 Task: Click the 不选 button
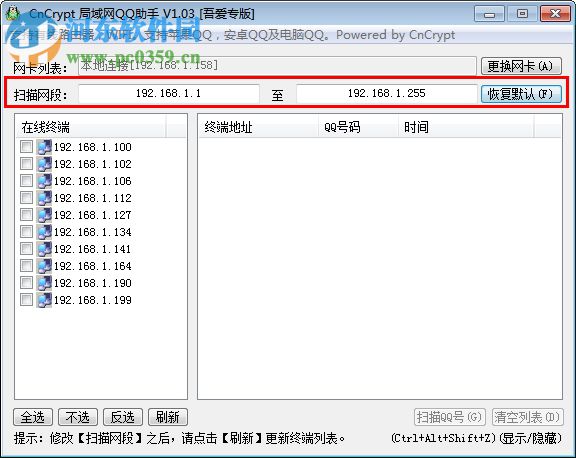[78, 417]
